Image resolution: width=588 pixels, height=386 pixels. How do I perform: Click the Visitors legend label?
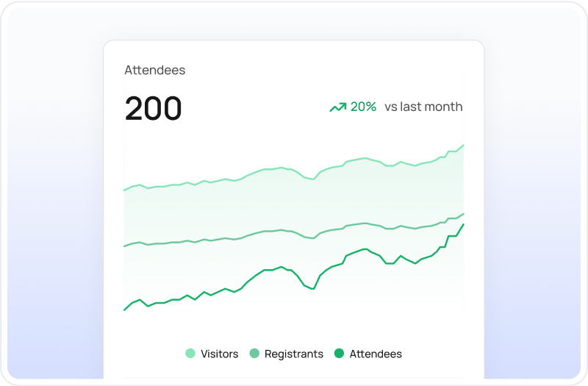coord(219,354)
